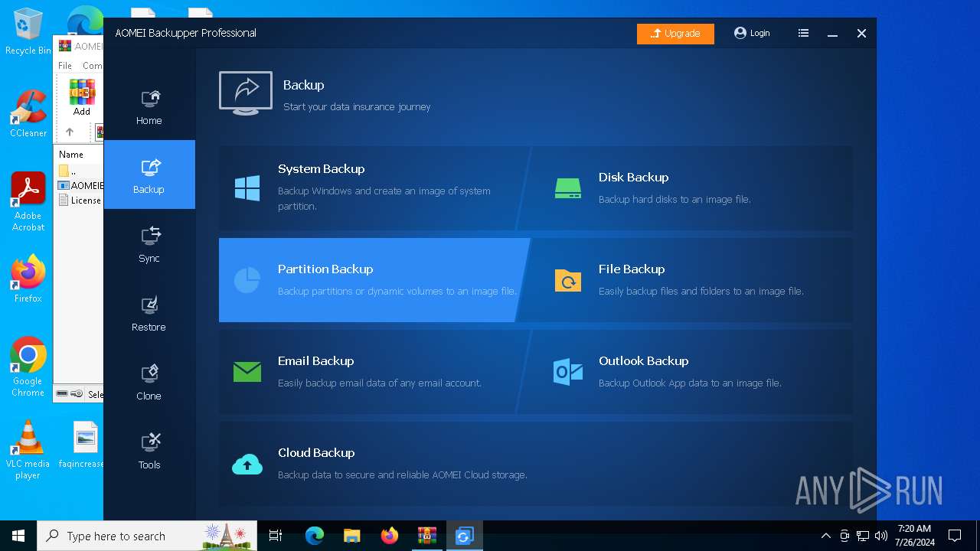Click the System Backup Windows icon
Image resolution: width=980 pixels, height=551 pixels.
click(247, 187)
